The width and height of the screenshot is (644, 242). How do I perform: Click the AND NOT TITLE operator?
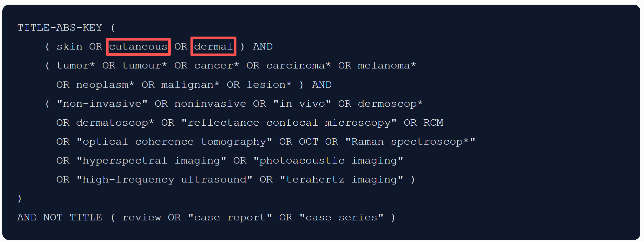pos(60,217)
